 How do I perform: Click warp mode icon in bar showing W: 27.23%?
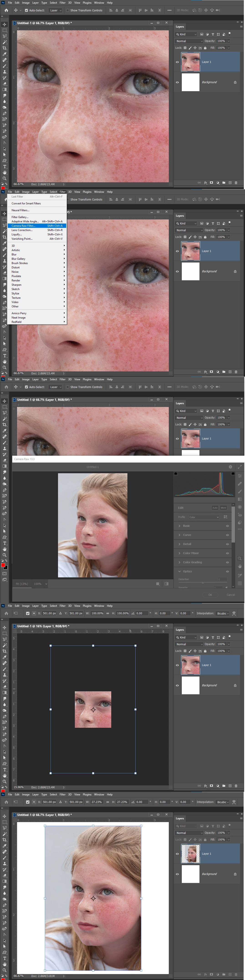tap(234, 802)
